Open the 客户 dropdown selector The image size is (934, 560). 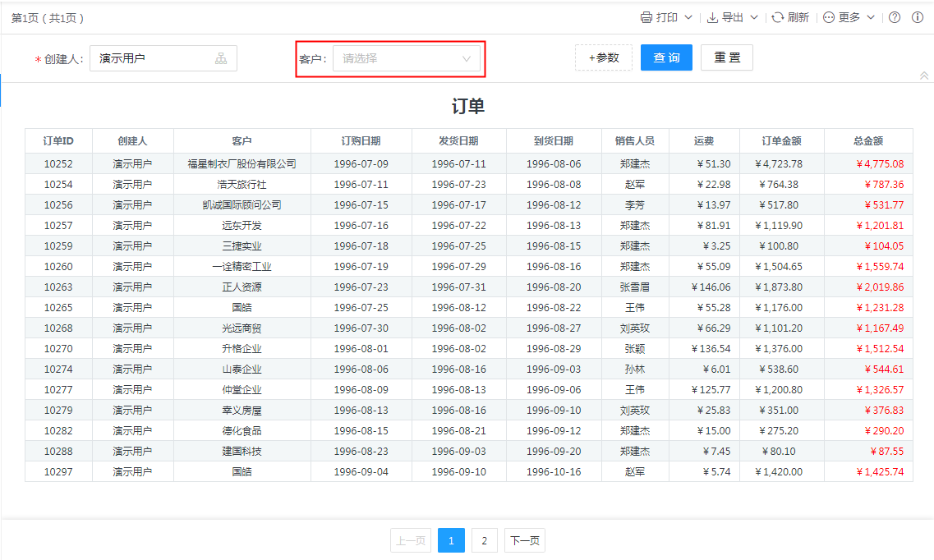tap(407, 58)
